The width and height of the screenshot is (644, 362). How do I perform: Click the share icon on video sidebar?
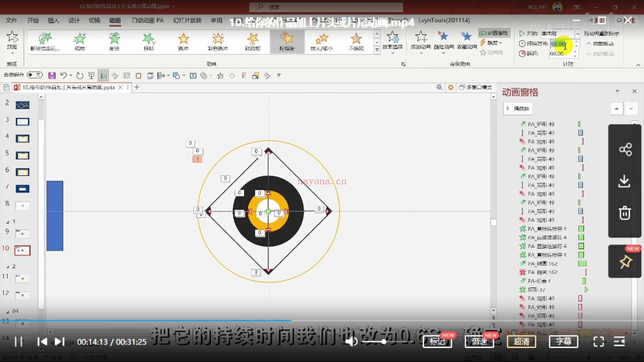(x=625, y=149)
